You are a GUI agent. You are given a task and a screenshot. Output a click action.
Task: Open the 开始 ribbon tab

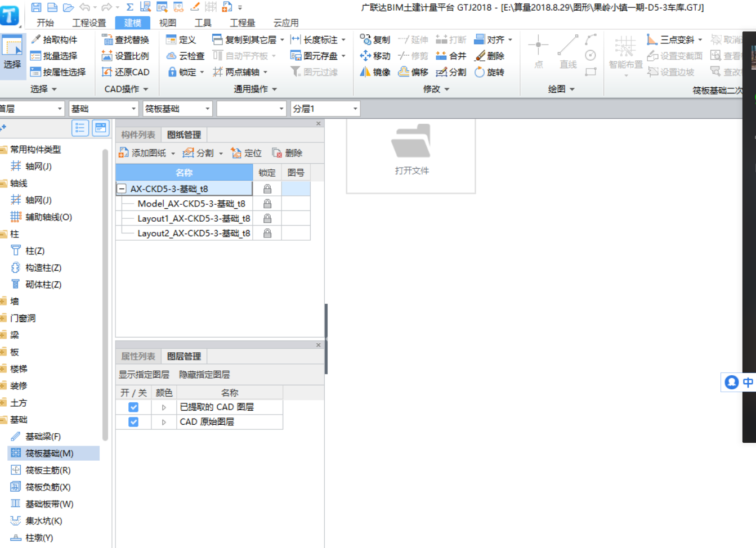pos(45,23)
